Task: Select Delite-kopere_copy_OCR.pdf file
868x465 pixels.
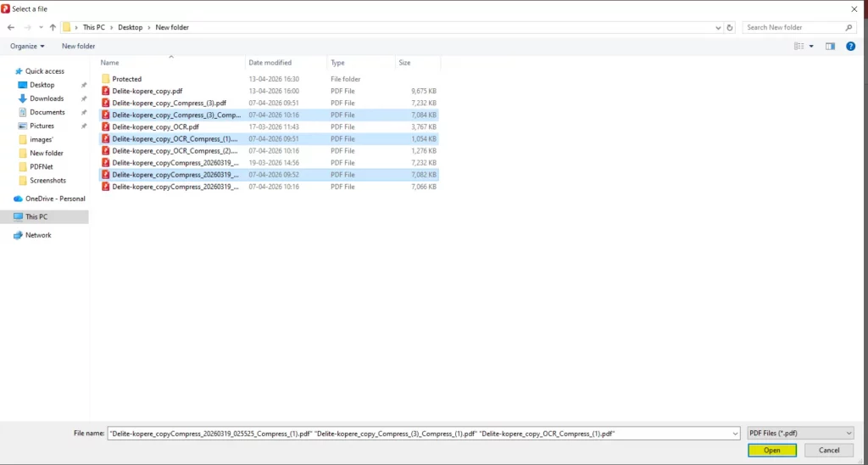Action: (269, 127)
